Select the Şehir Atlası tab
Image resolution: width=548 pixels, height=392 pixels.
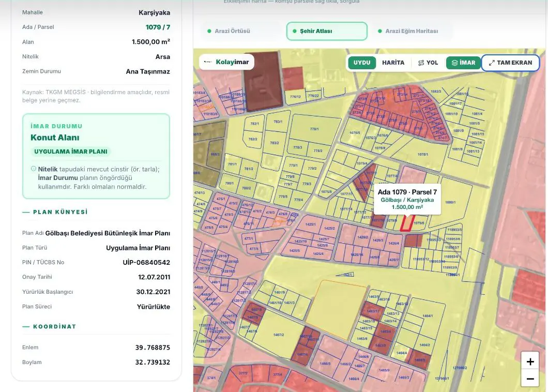(327, 31)
